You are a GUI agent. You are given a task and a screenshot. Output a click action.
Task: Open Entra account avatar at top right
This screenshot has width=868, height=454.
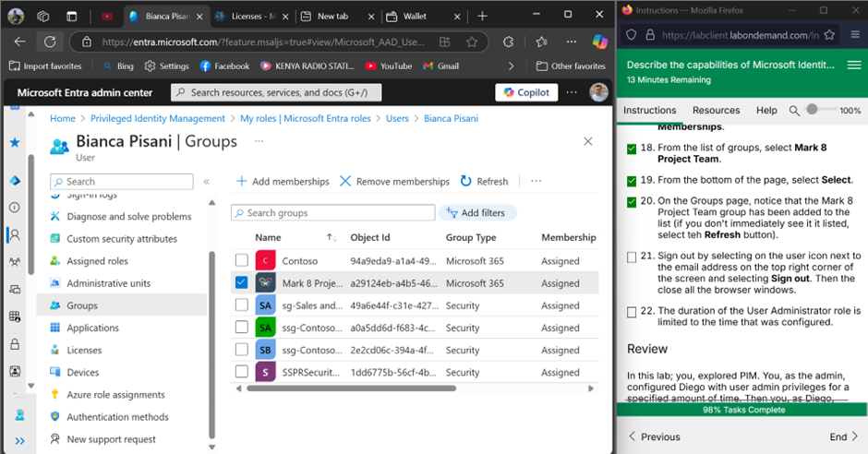[x=598, y=92]
